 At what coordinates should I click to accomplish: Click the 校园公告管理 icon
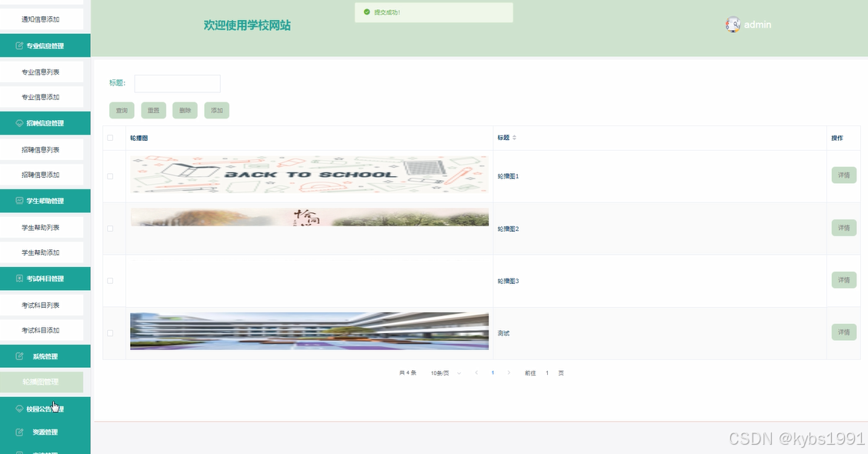19,409
